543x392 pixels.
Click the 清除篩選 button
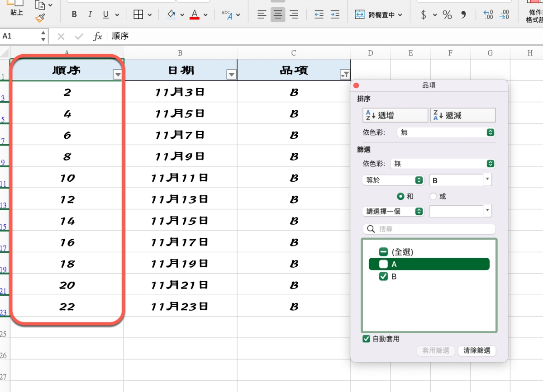[476, 351]
